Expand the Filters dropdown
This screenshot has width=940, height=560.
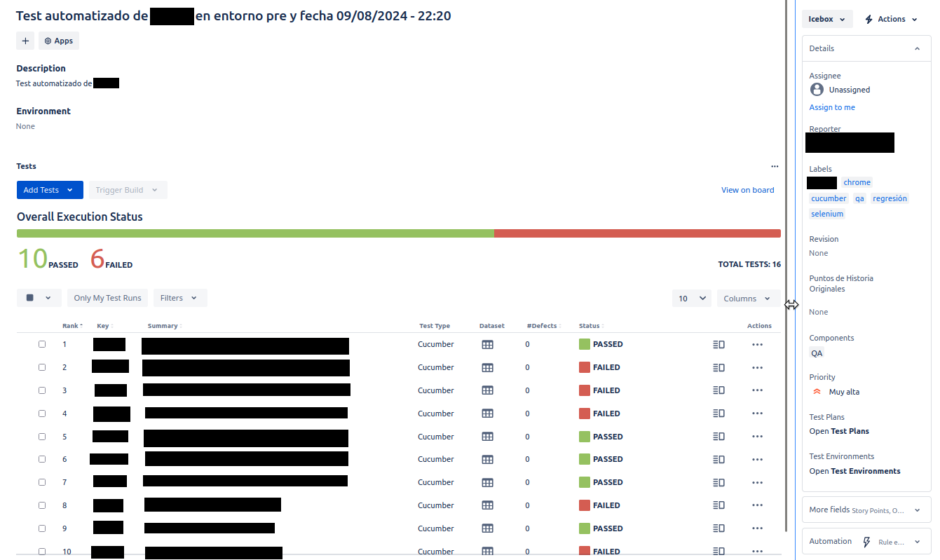click(179, 298)
